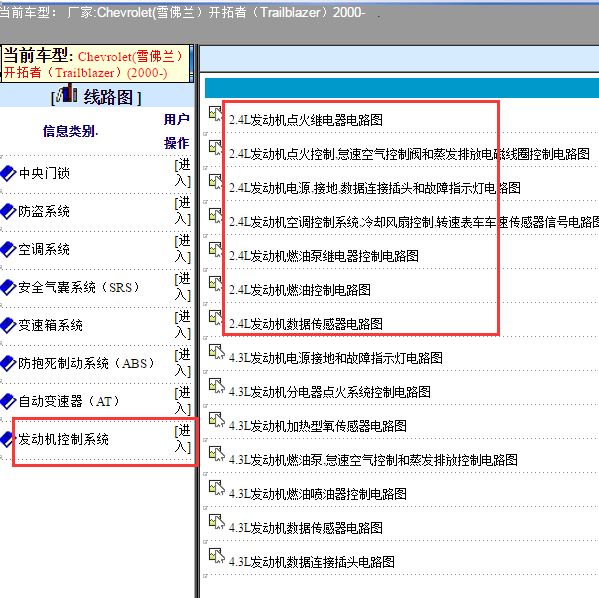Select the 变速箱系统 category label
The image size is (599, 598).
coord(50,326)
